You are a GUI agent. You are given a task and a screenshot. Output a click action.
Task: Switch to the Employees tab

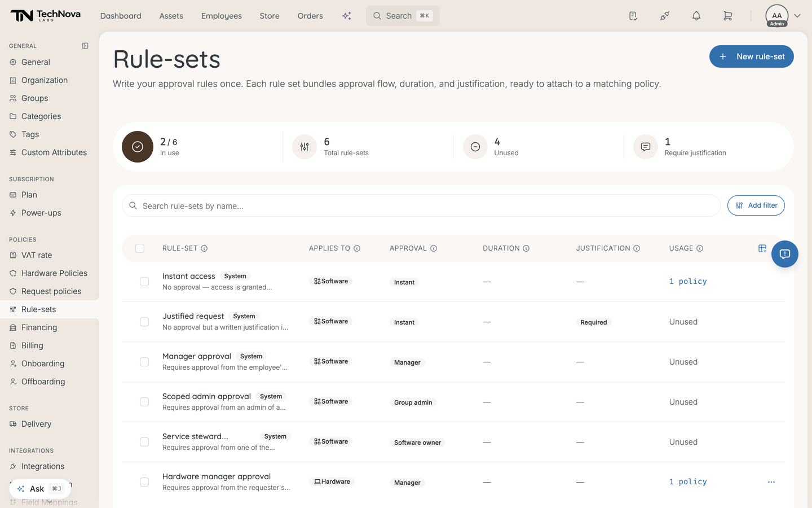point(222,16)
